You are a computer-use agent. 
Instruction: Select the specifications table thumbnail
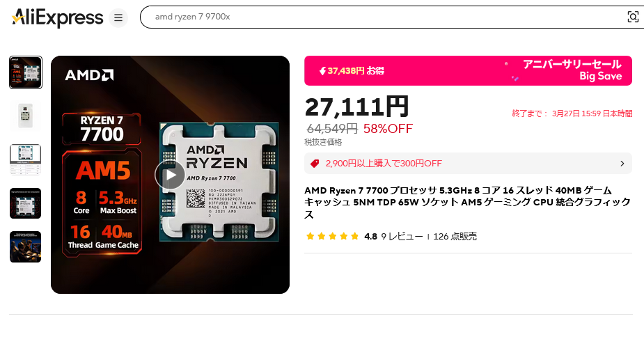26,159
